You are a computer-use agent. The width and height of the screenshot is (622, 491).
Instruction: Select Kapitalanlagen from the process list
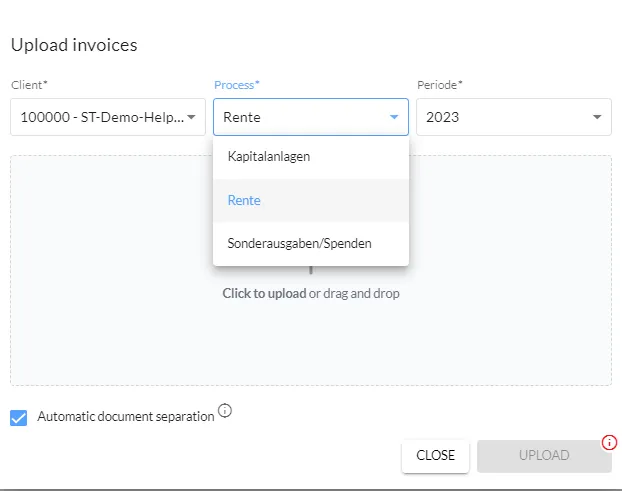click(x=311, y=157)
